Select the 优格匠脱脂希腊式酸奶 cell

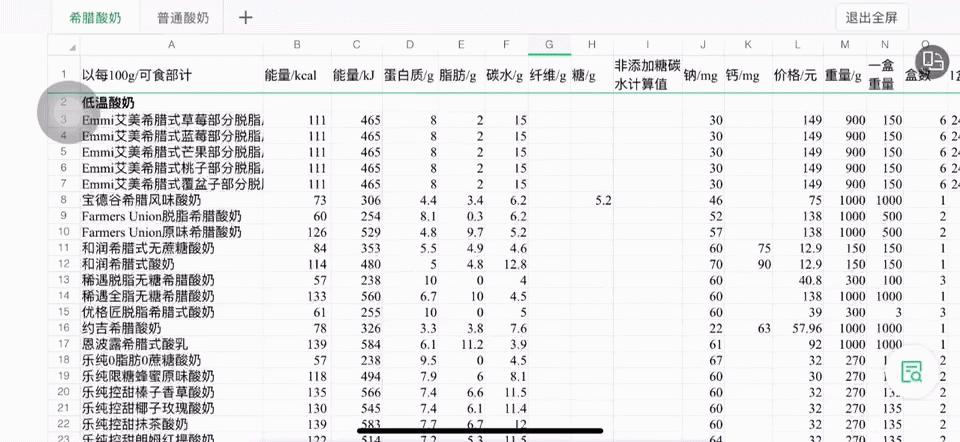click(171, 312)
